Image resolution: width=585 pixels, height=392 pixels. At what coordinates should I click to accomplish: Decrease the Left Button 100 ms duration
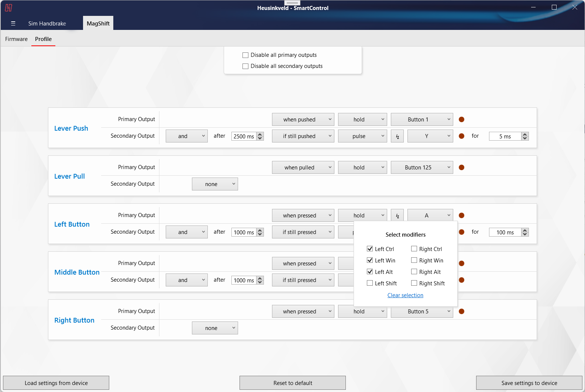click(x=525, y=234)
